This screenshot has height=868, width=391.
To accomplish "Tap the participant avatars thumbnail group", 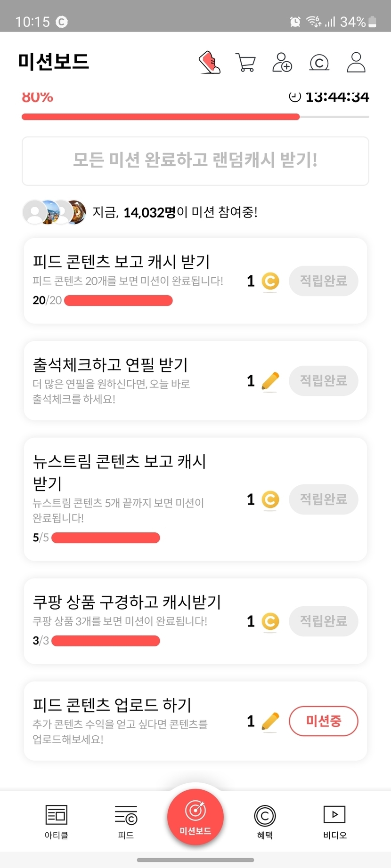I will [x=55, y=212].
